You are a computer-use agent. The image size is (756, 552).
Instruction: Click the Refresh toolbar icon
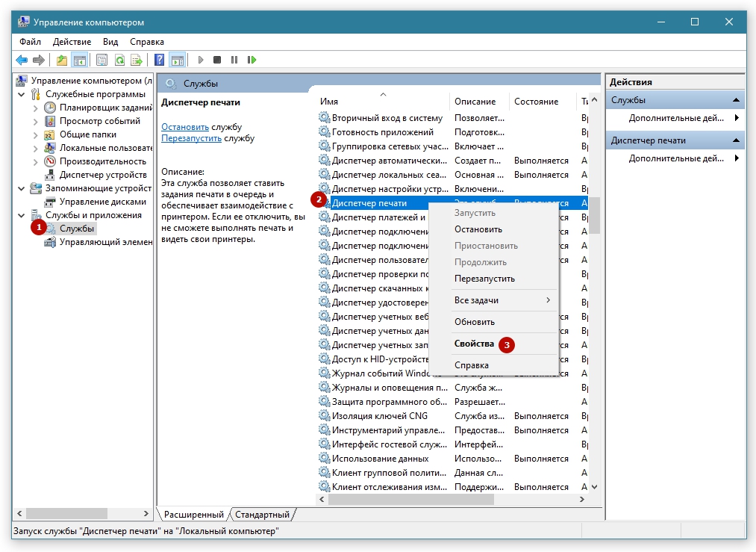click(119, 60)
